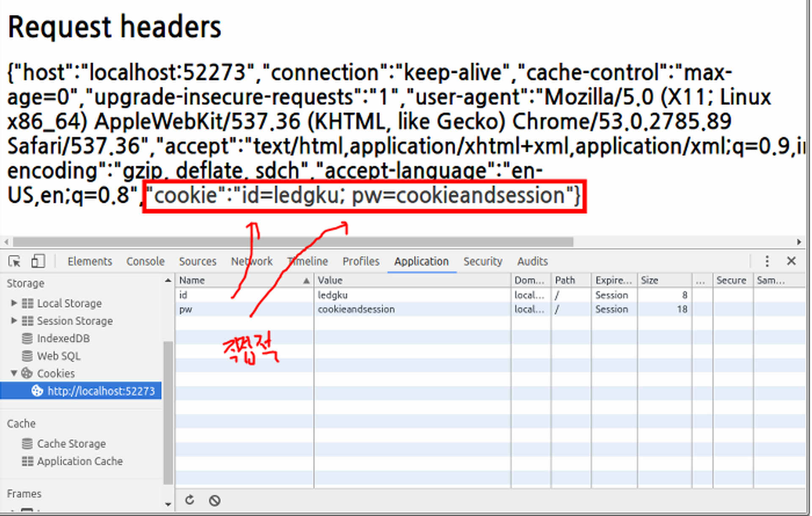Toggle the device toolbar icon
This screenshot has height=516, width=812.
38,262
